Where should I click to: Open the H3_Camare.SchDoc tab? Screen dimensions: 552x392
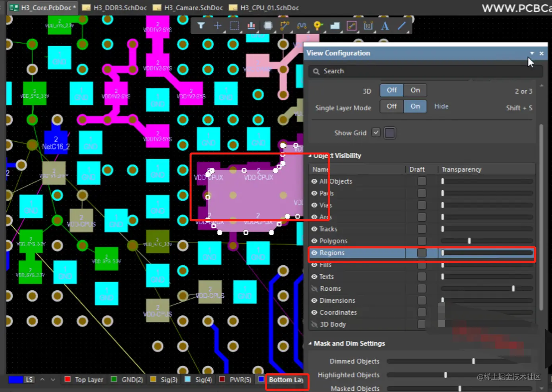tap(188, 8)
